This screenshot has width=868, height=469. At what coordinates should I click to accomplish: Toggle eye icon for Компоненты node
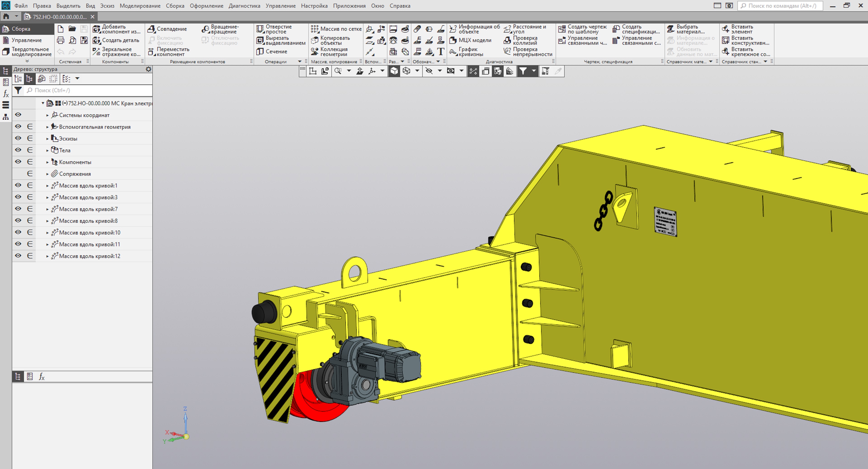tap(18, 162)
